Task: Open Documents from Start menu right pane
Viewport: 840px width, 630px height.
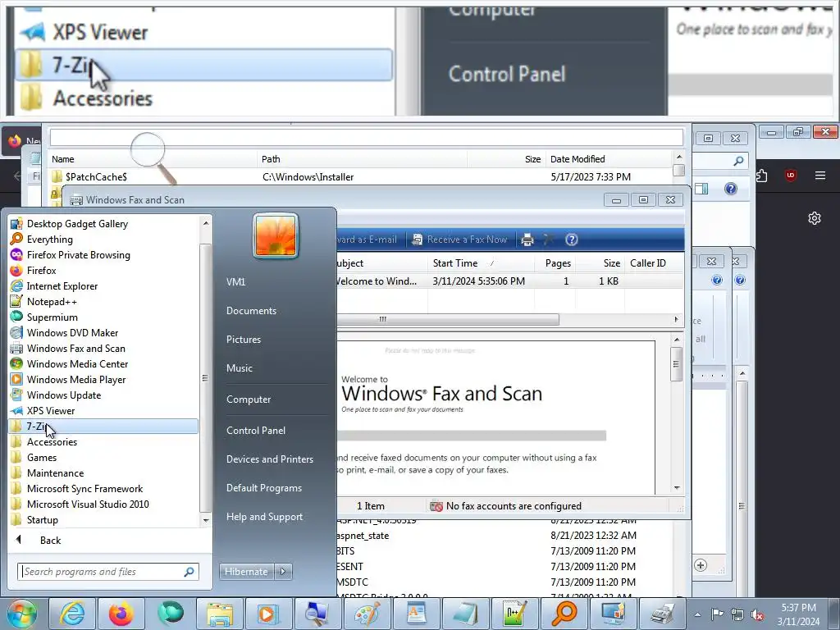Action: click(x=251, y=311)
